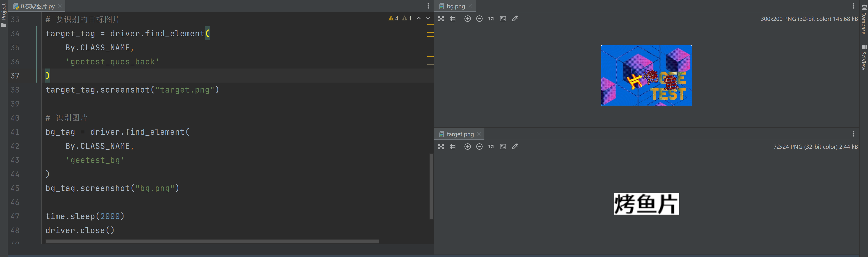Click the target.png 烤鱼片 image preview
This screenshot has width=868, height=257.
(646, 204)
